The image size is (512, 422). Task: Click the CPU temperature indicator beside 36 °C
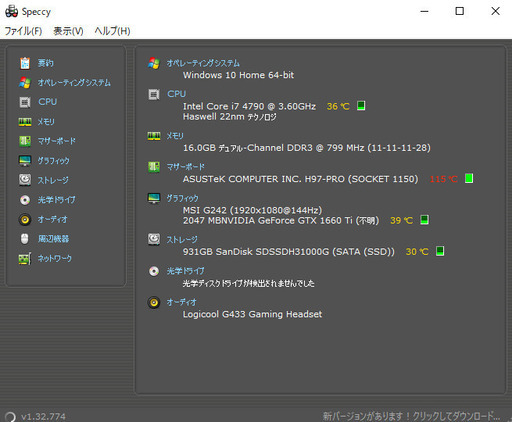tap(361, 106)
